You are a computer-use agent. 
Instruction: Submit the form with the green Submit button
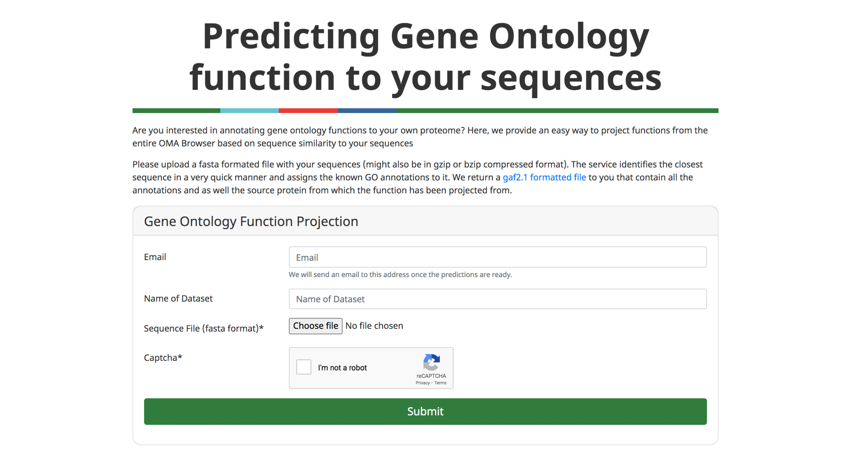[x=425, y=411]
